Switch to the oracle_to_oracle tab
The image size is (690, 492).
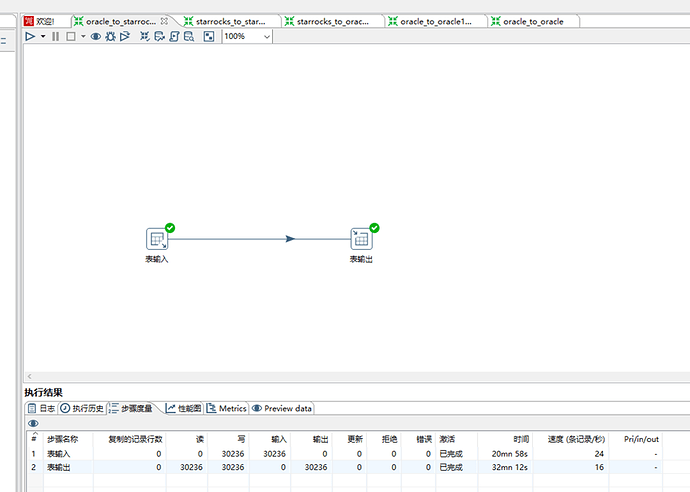[x=533, y=21]
